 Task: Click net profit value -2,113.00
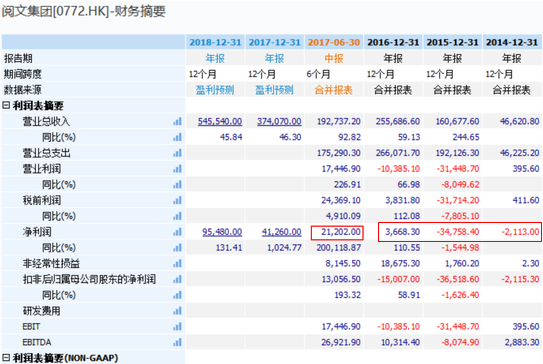520,232
